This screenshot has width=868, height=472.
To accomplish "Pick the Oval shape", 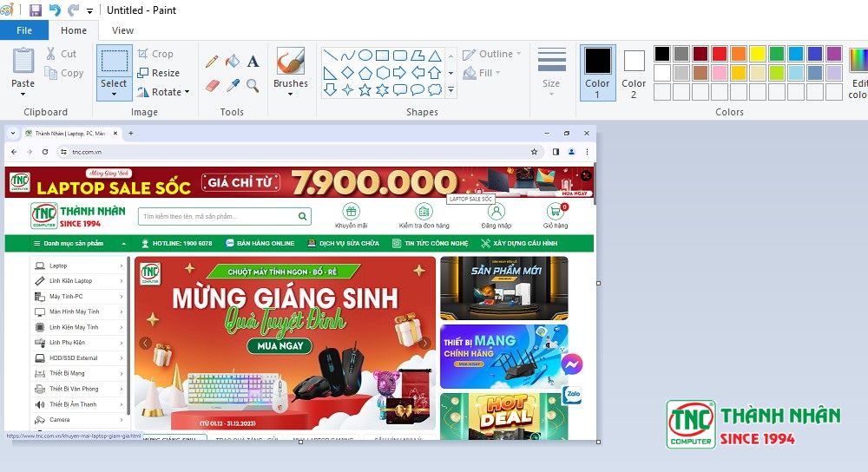I will coord(365,56).
